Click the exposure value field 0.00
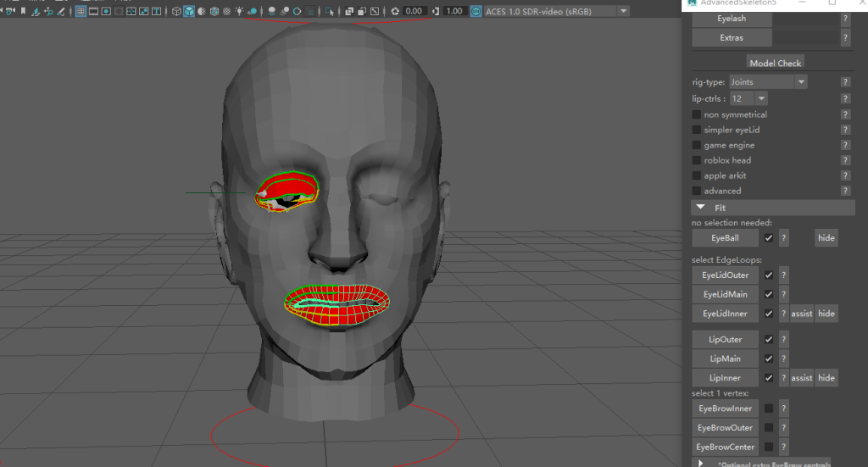The image size is (868, 467). 414,11
